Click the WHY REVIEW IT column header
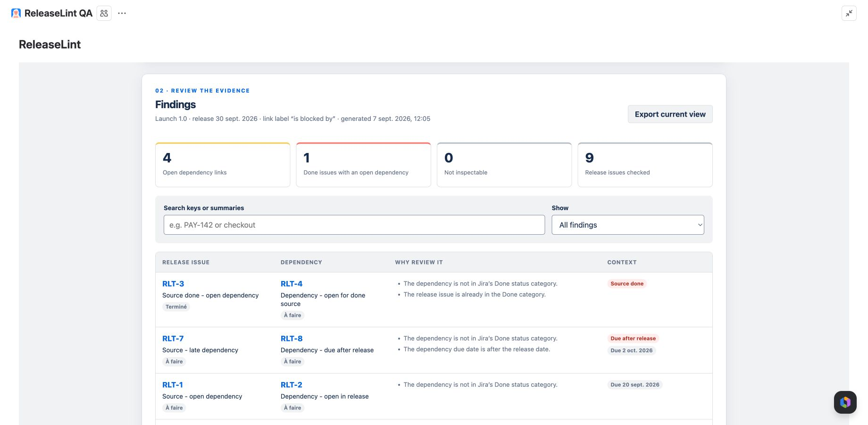Screen dimensions: 868x425 point(419,262)
